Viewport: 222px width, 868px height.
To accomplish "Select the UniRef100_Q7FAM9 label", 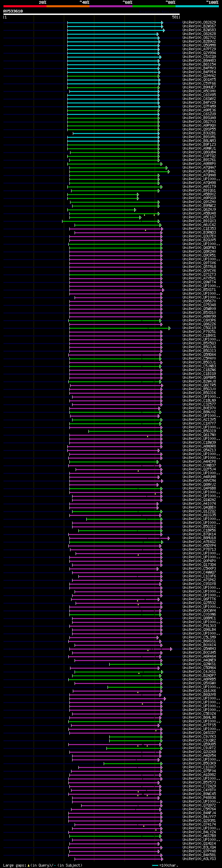I will point(199,107).
